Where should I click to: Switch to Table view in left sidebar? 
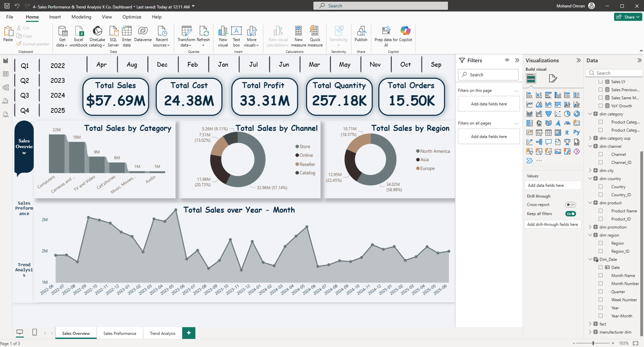tap(6, 74)
